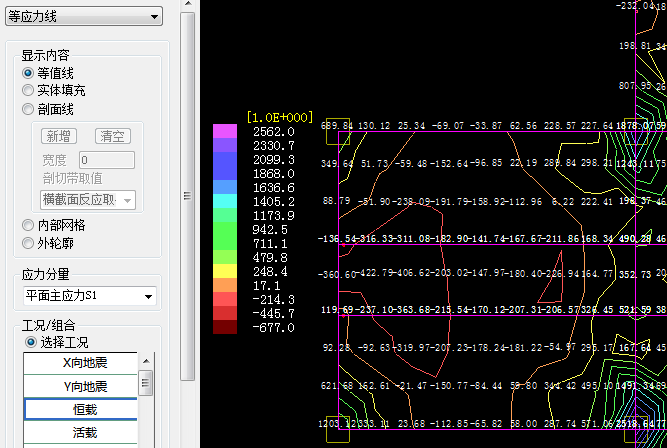Viewport: 667px width, 448px height.
Task: Click the load case list scrollbar thumb
Action: 146,383
